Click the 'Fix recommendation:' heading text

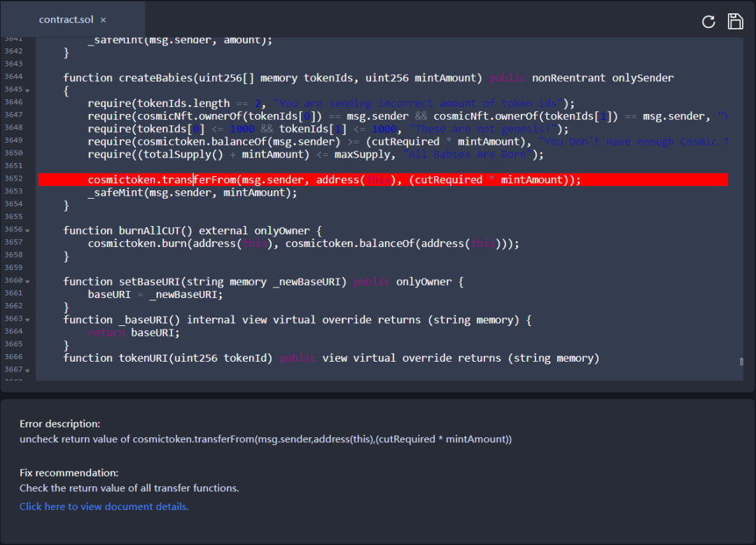pyautogui.click(x=69, y=473)
